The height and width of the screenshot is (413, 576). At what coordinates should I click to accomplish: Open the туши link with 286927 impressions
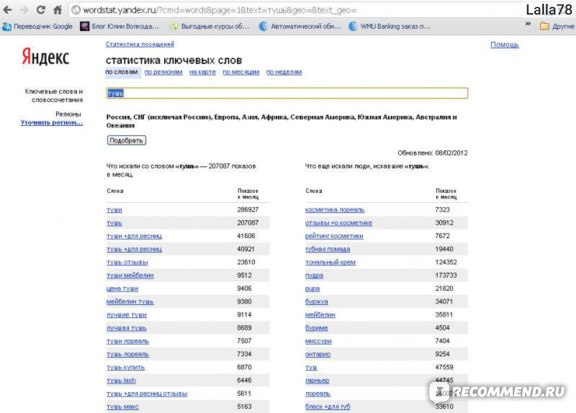[114, 210]
